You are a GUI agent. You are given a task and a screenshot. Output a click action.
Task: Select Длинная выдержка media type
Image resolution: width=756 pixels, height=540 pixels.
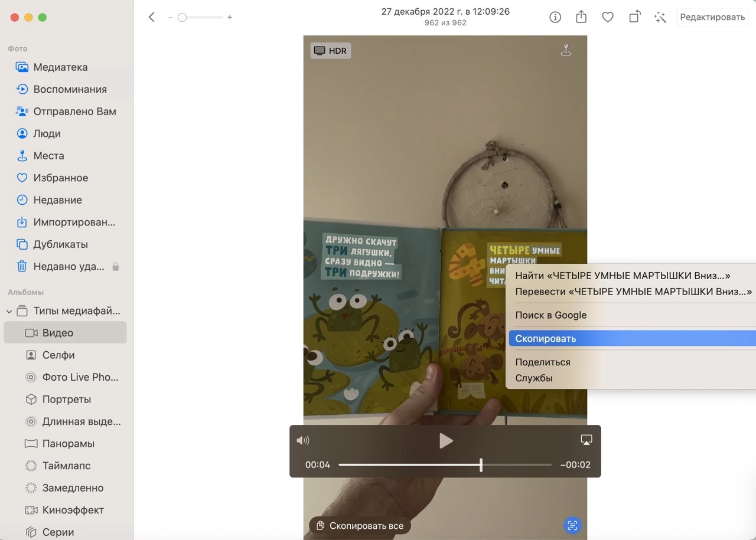[66, 421]
